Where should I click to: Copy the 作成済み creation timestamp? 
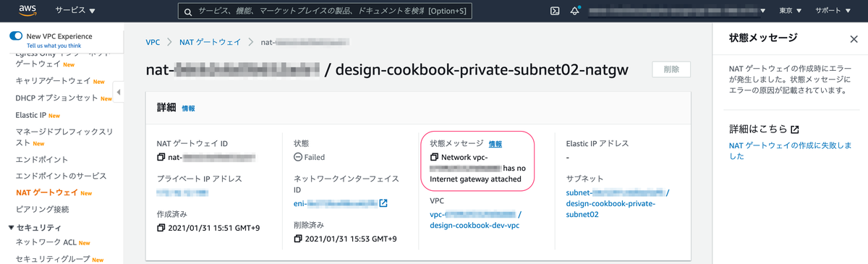(161, 228)
